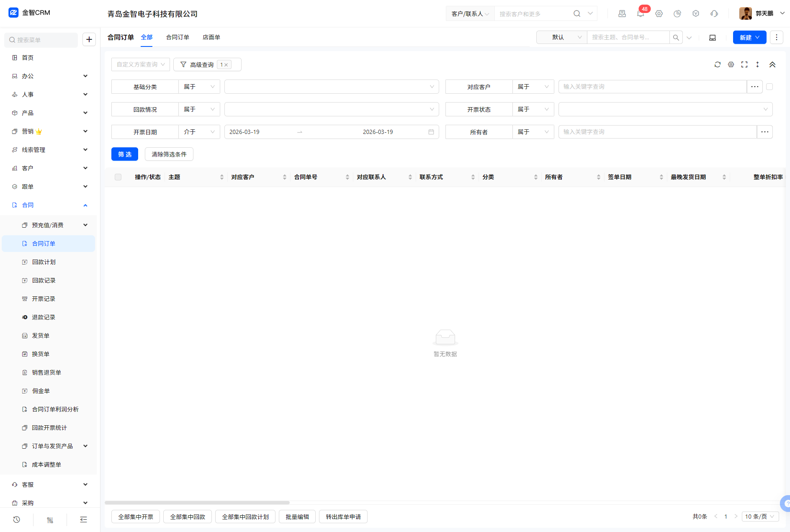Check the box beside 对应客户 filter
This screenshot has width=790, height=532.
[769, 87]
